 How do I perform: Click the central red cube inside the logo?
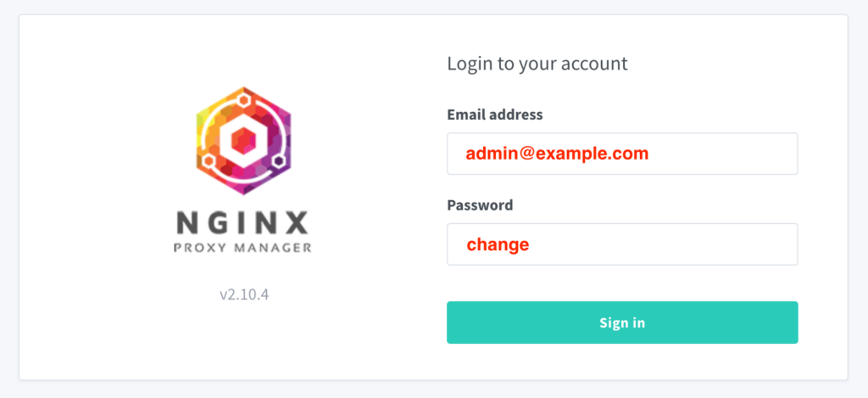point(243,141)
